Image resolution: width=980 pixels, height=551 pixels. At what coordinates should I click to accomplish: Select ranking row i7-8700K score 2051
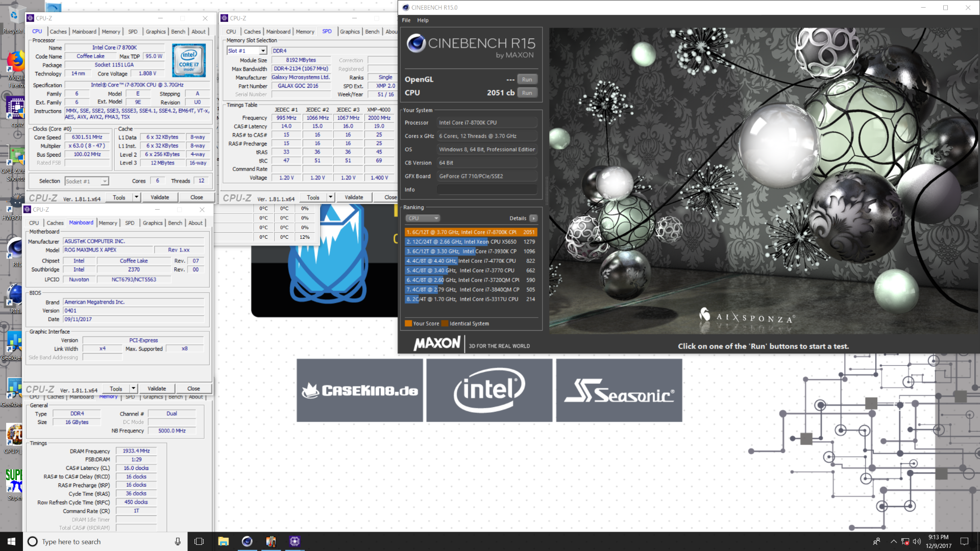click(x=471, y=232)
